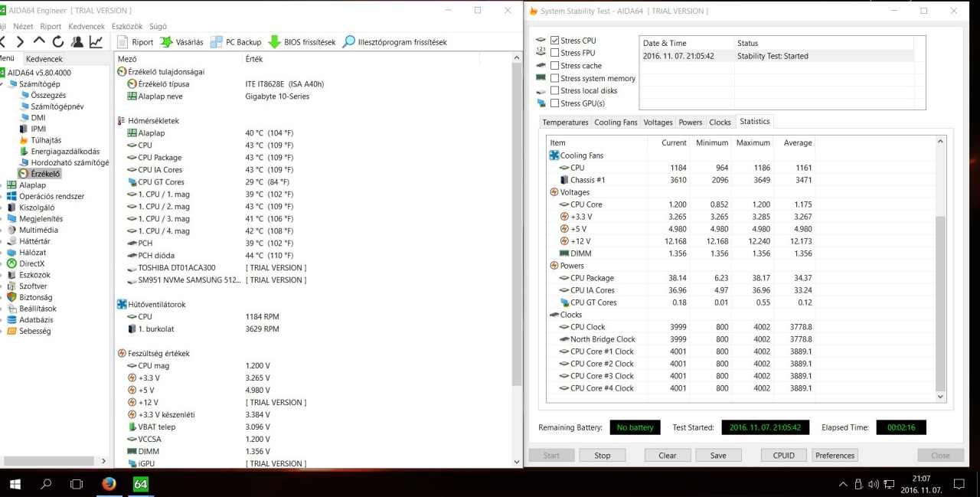Open taskbar search

point(46,484)
